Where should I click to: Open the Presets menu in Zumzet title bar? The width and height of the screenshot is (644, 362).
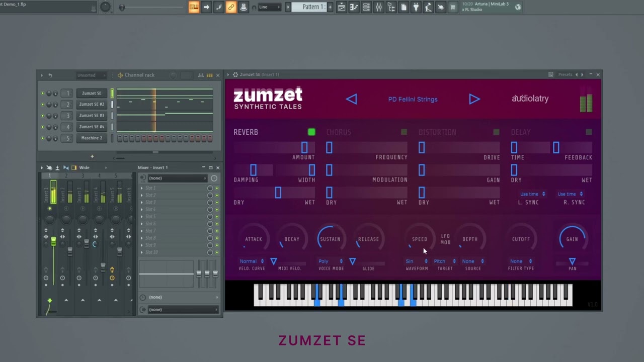tap(565, 74)
